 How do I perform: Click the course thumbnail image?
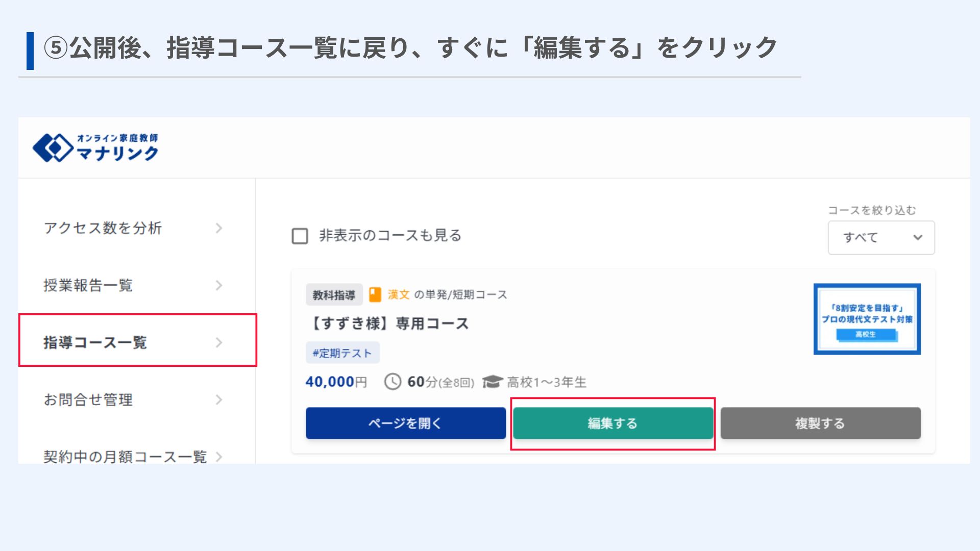pyautogui.click(x=867, y=319)
